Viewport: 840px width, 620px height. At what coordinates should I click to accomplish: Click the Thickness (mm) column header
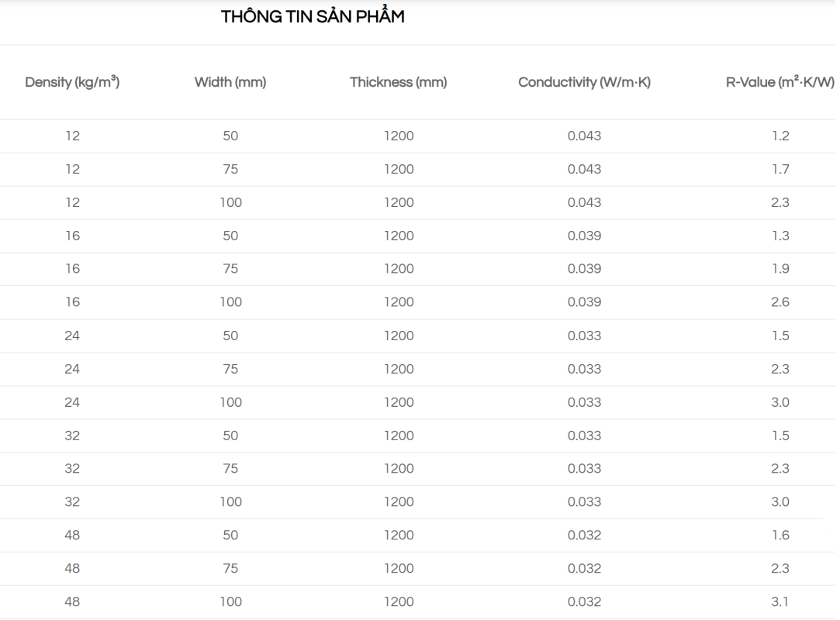pyautogui.click(x=399, y=82)
